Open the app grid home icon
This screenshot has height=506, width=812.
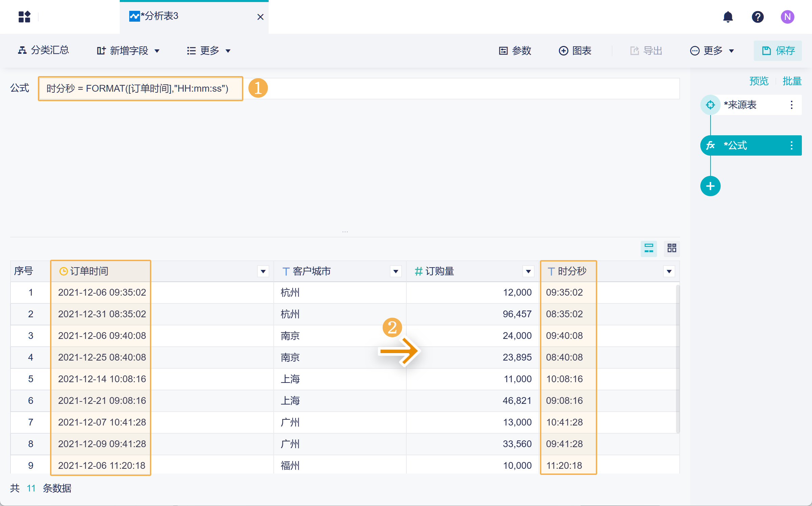coord(24,17)
